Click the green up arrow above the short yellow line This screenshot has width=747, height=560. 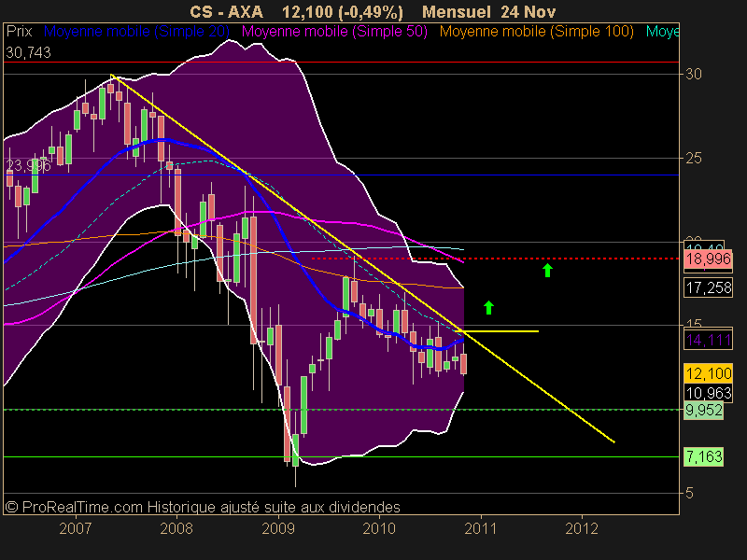tap(488, 308)
